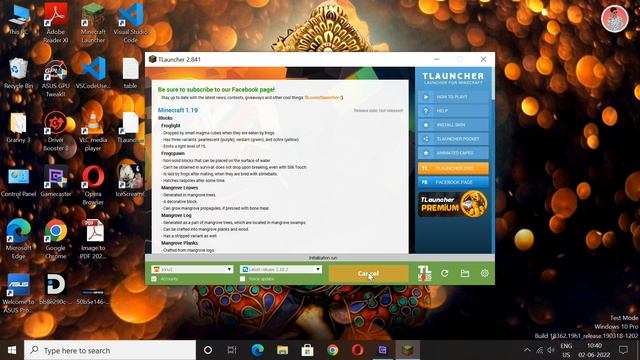This screenshot has width=640, height=360.
Task: Click the refresh icon in TLauncher
Action: point(444,273)
